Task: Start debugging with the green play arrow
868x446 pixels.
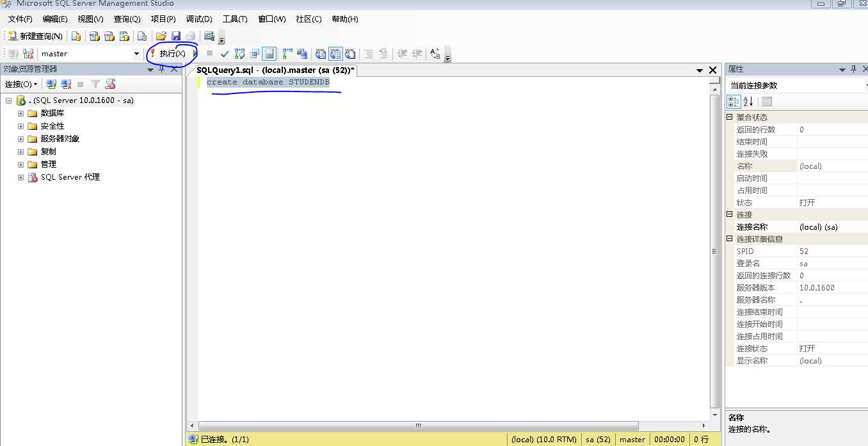Action: click(x=195, y=54)
